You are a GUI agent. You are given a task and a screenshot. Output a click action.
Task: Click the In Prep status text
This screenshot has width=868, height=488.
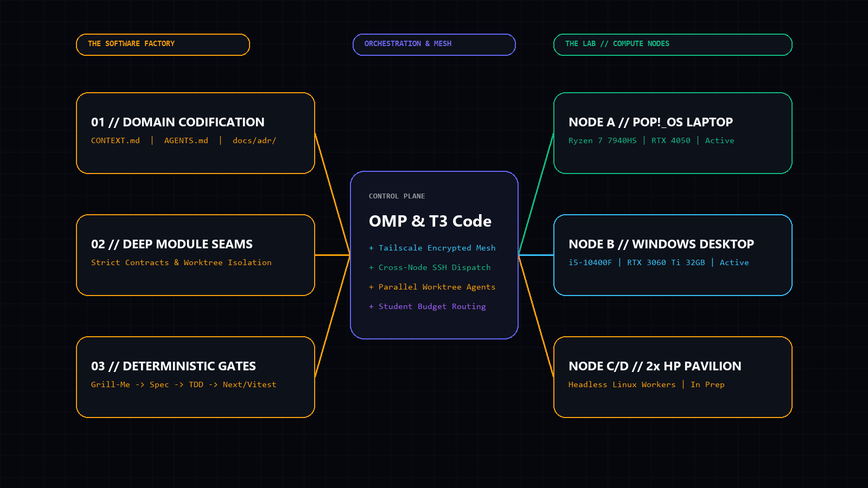[707, 384]
